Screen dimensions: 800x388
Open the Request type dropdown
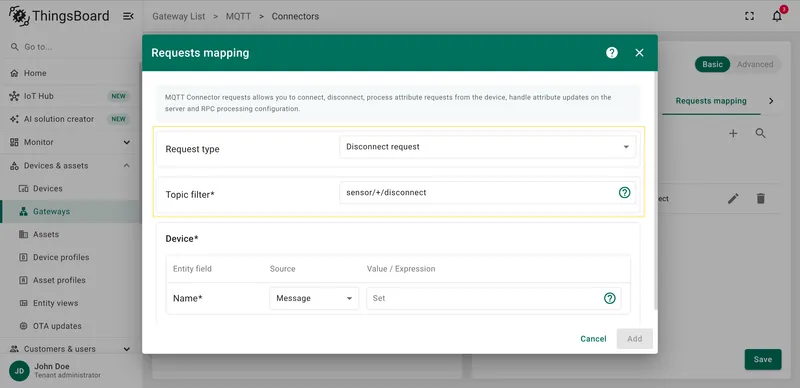487,147
